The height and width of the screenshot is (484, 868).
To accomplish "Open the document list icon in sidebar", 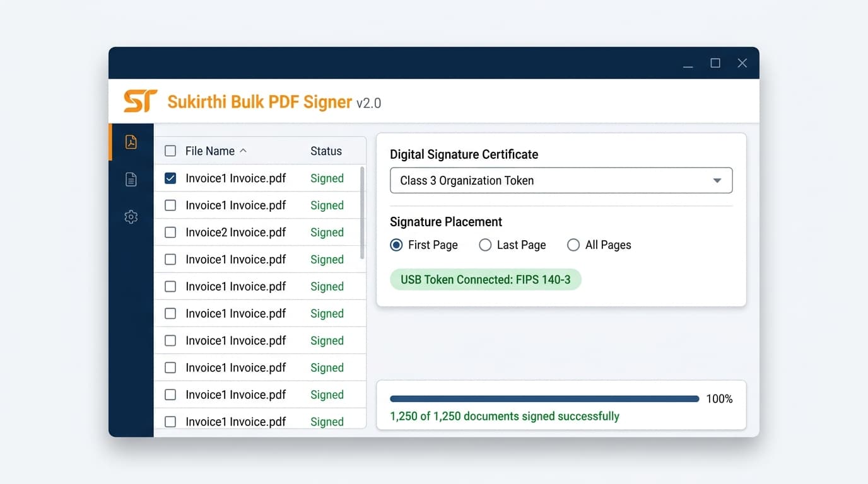I will tap(131, 180).
